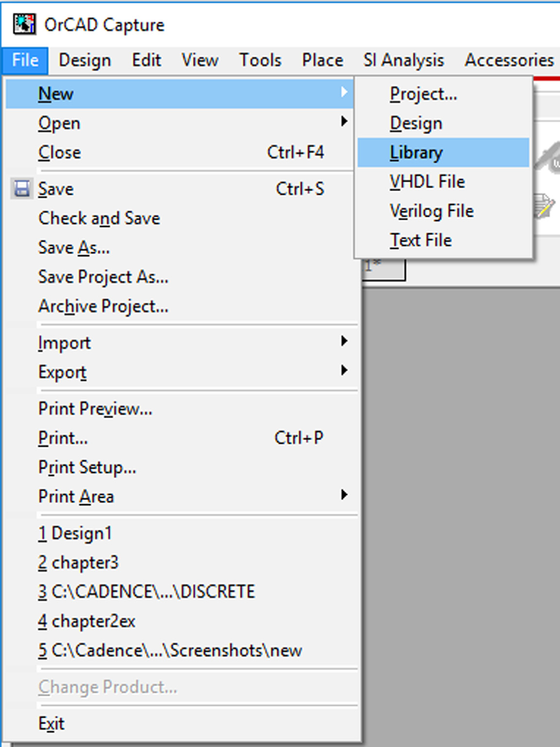
Task: Click the partially hidden document tab
Action: coord(384,270)
